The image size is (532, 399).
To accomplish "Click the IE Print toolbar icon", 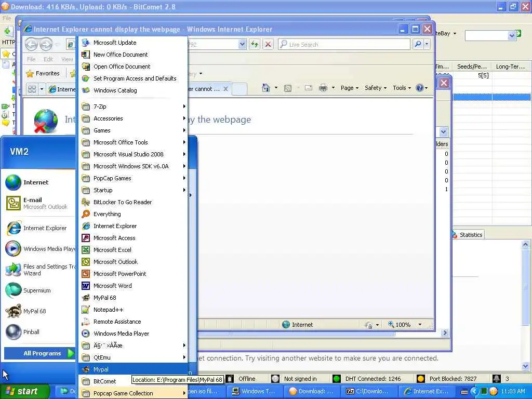I will [323, 88].
